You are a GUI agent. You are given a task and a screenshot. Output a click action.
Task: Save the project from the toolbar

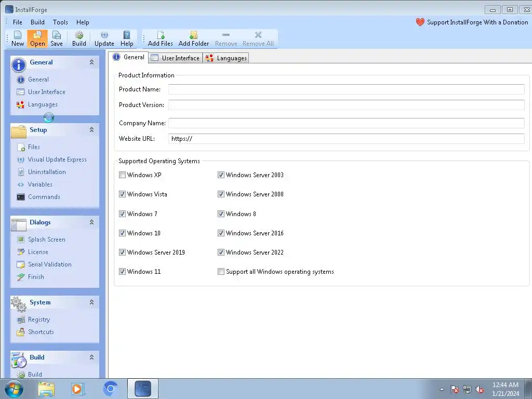(x=56, y=38)
